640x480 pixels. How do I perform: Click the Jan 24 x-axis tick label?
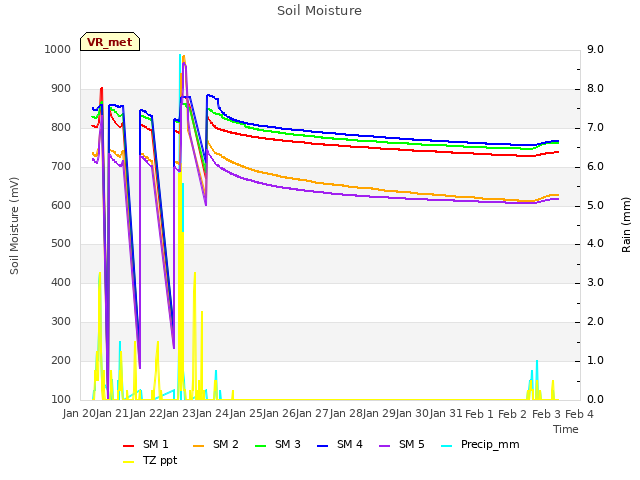pos(212,414)
